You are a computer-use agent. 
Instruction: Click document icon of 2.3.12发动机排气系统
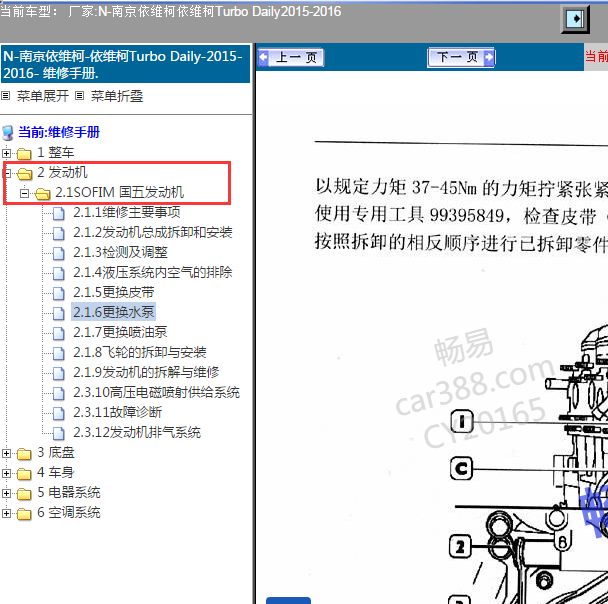(x=59, y=433)
